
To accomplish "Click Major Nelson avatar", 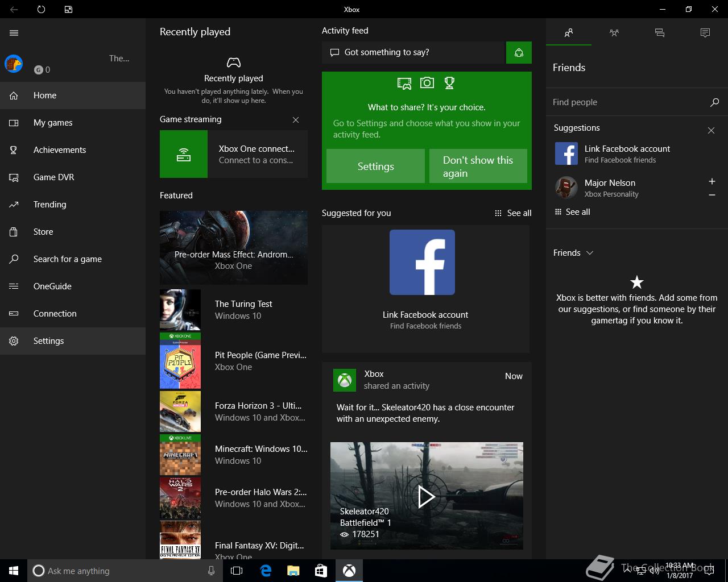I will [x=566, y=188].
